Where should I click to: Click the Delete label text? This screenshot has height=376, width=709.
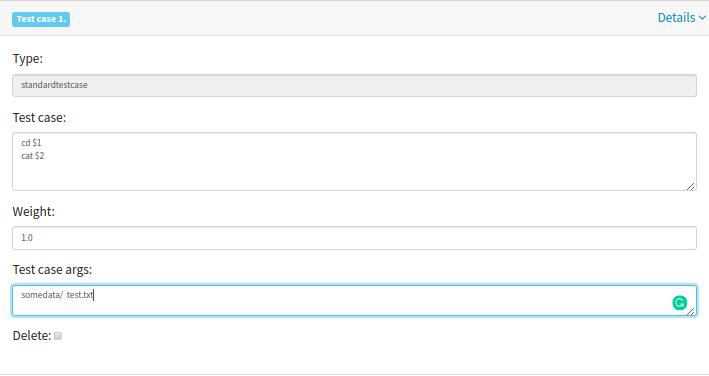(32, 336)
